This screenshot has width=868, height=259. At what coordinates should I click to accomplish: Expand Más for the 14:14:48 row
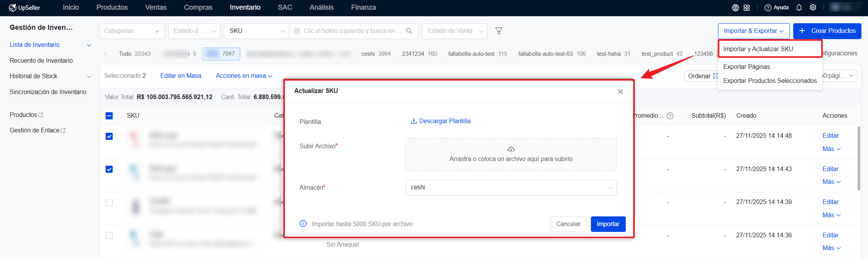[832, 149]
